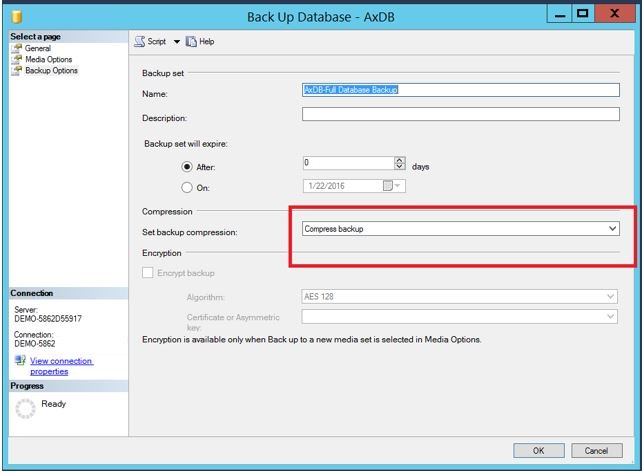Click the Media Options page icon
Image resolution: width=642 pixels, height=474 pixels.
(x=17, y=60)
